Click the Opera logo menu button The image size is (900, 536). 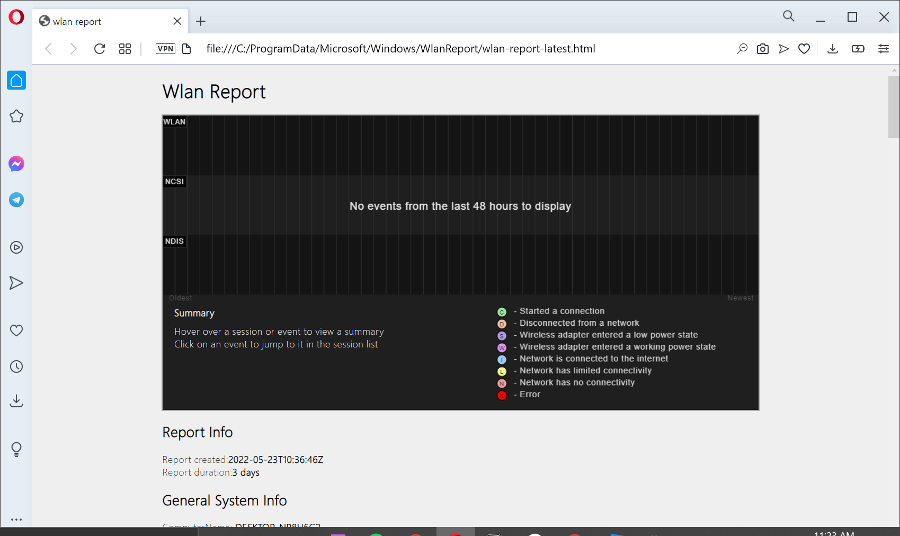(16, 17)
